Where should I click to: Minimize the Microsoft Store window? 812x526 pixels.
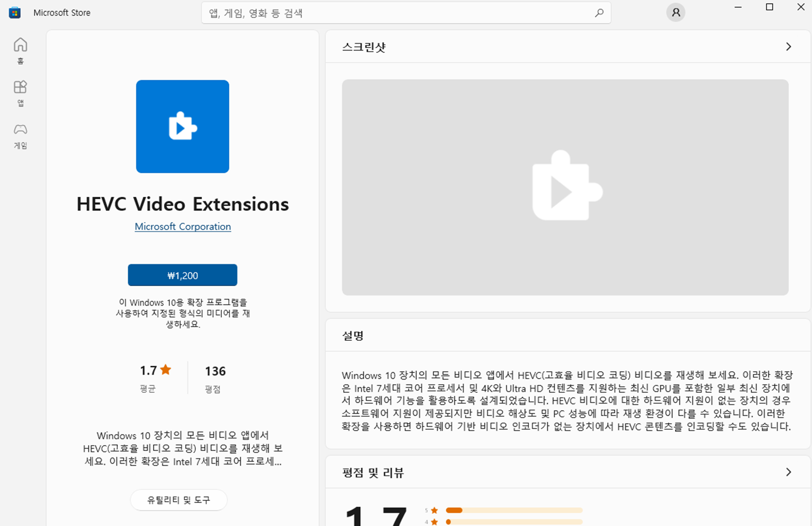coord(738,7)
